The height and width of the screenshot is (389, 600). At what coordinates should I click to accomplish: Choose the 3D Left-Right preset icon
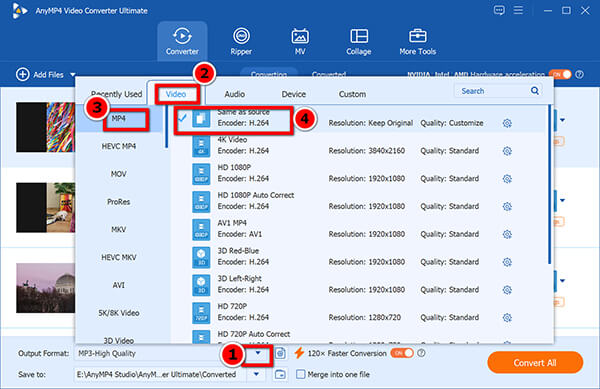click(201, 285)
